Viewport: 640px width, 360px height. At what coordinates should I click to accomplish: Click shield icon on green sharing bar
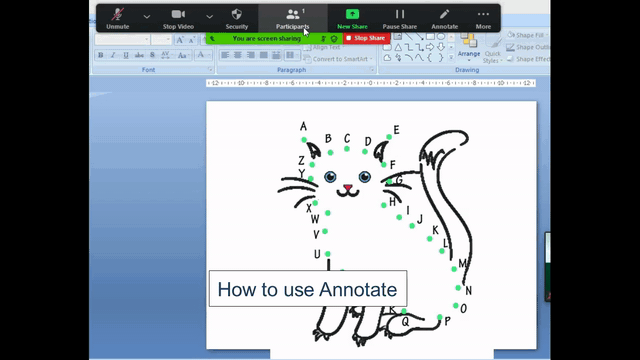click(x=334, y=39)
